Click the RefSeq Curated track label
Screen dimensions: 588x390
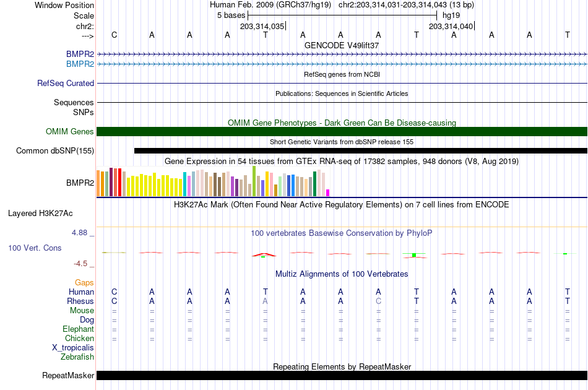(x=65, y=83)
